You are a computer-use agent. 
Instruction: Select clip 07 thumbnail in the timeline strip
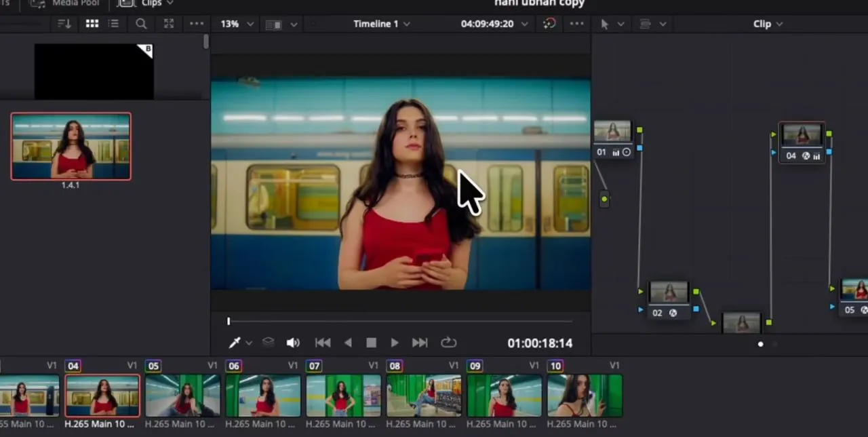coord(343,396)
